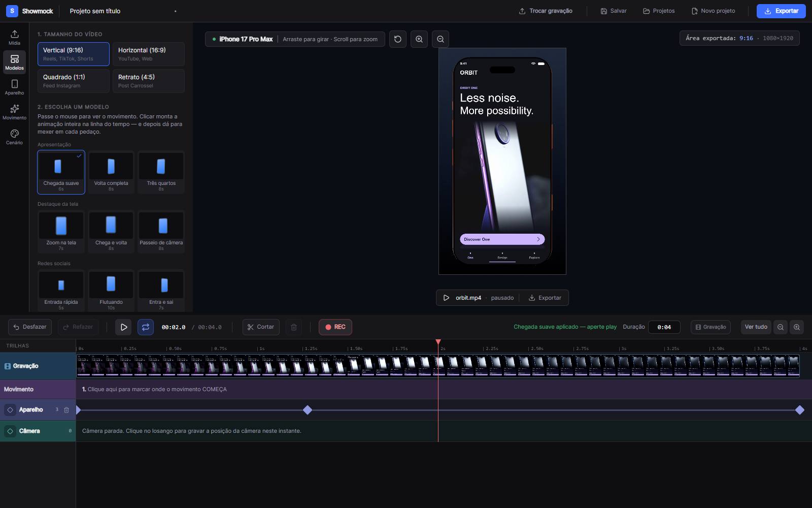The image size is (812, 508).
Task: Choose the Zoom na tela model
Action: point(61,232)
